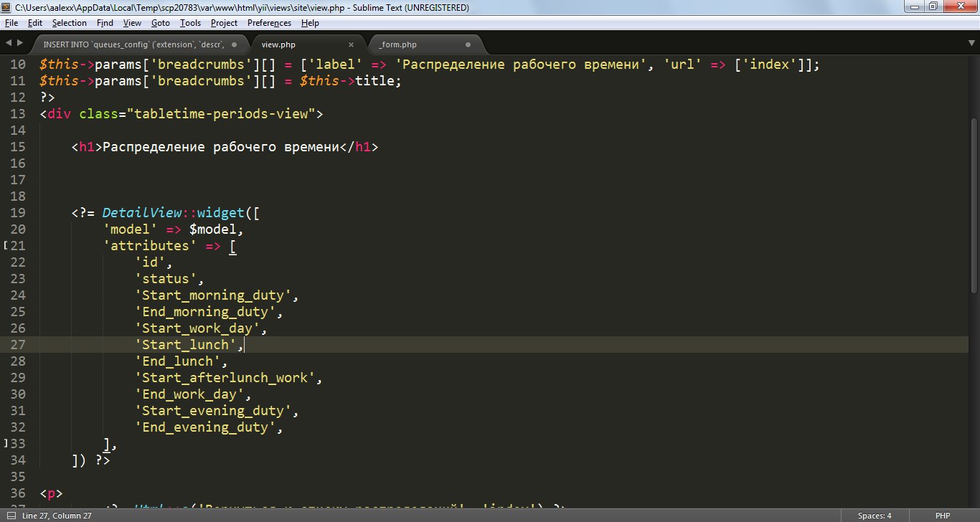Place cursor on 'Start_afterlunch_work' attribute
This screenshot has height=522, width=980.
point(225,378)
